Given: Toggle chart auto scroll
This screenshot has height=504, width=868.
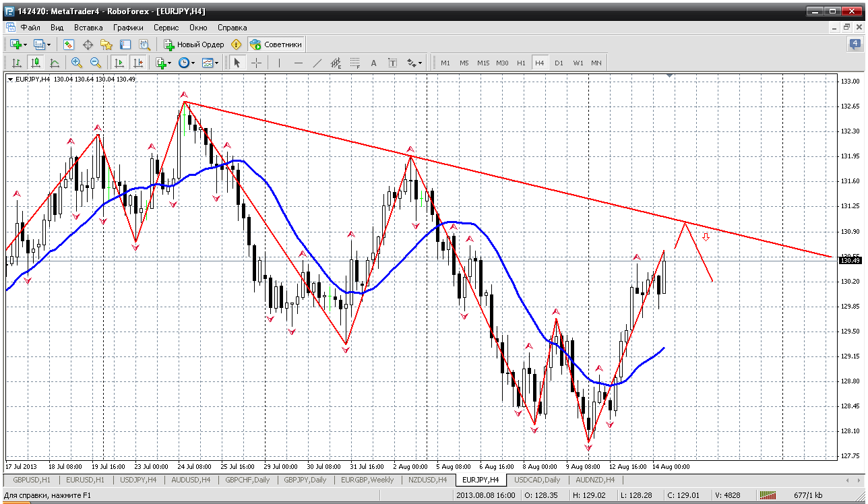Looking at the screenshot, I should click(x=119, y=63).
